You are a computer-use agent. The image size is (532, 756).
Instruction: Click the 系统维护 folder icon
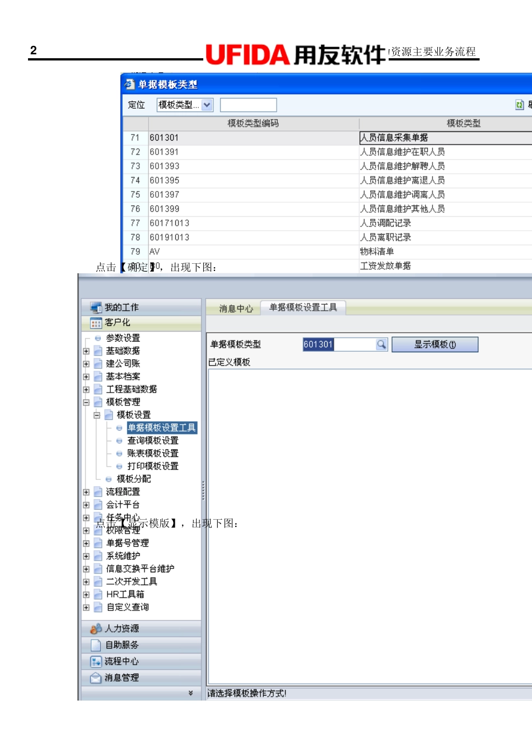click(x=98, y=556)
